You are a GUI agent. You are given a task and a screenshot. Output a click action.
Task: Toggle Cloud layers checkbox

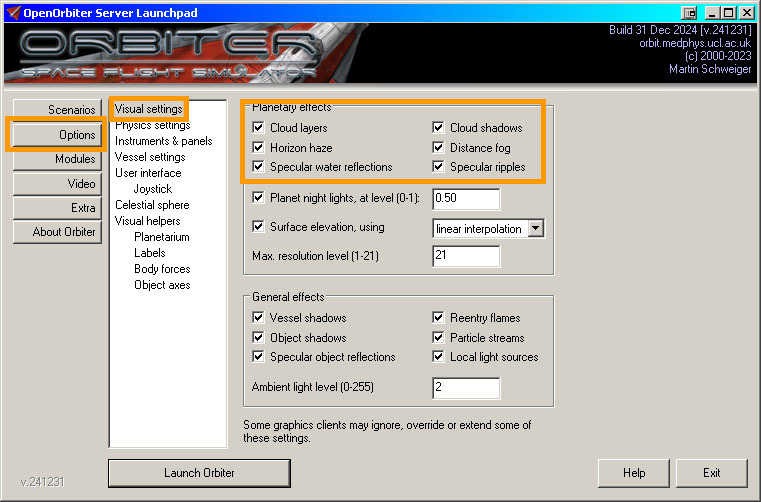[258, 128]
